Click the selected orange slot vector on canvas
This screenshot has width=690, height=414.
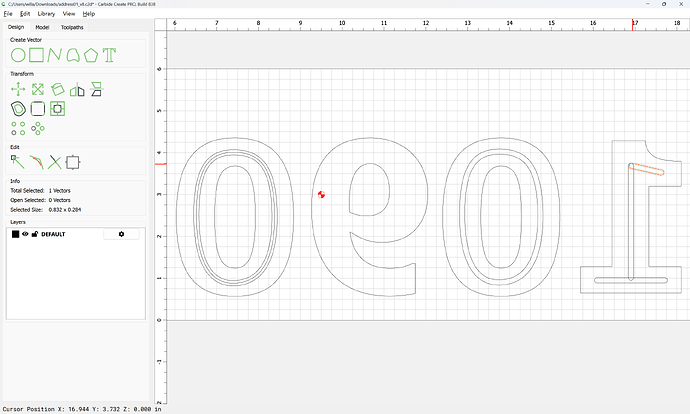click(x=646, y=170)
